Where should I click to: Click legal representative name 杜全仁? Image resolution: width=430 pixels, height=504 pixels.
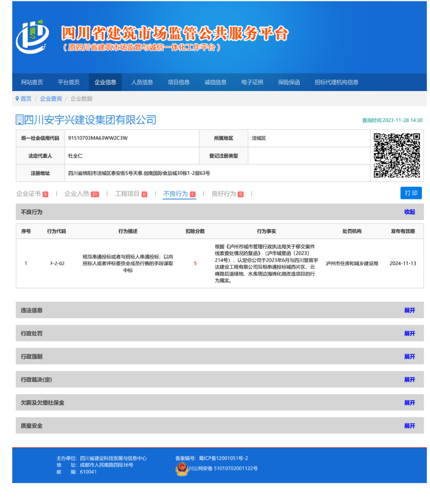[75, 156]
